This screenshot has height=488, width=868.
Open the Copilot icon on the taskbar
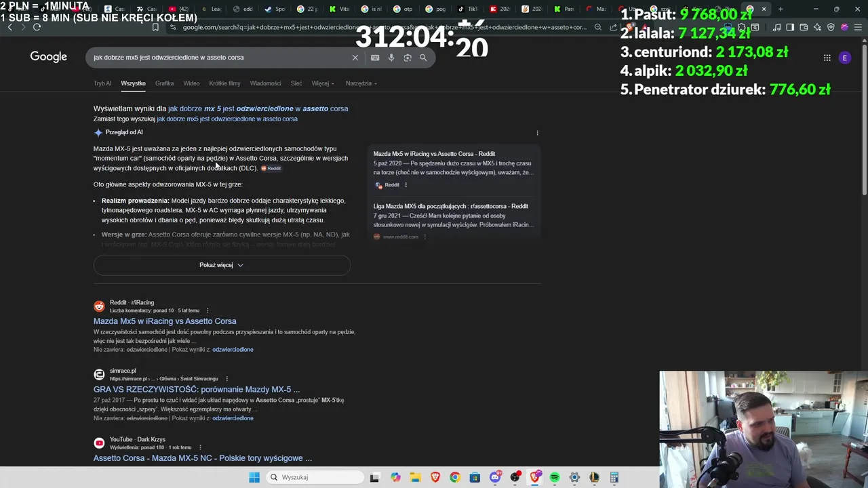[395, 477]
